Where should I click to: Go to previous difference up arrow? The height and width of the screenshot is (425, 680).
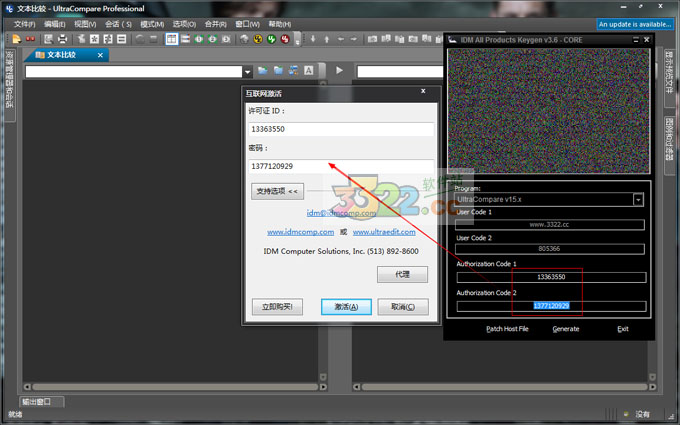pyautogui.click(x=327, y=39)
